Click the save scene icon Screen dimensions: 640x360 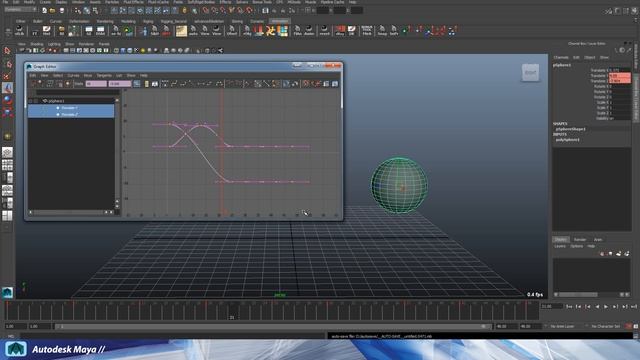62,10
